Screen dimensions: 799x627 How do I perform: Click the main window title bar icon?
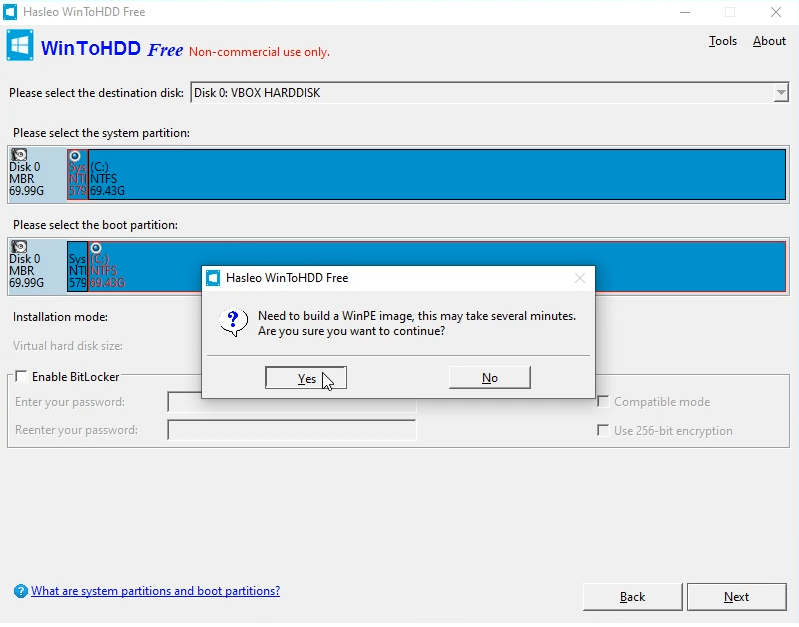pyautogui.click(x=10, y=12)
